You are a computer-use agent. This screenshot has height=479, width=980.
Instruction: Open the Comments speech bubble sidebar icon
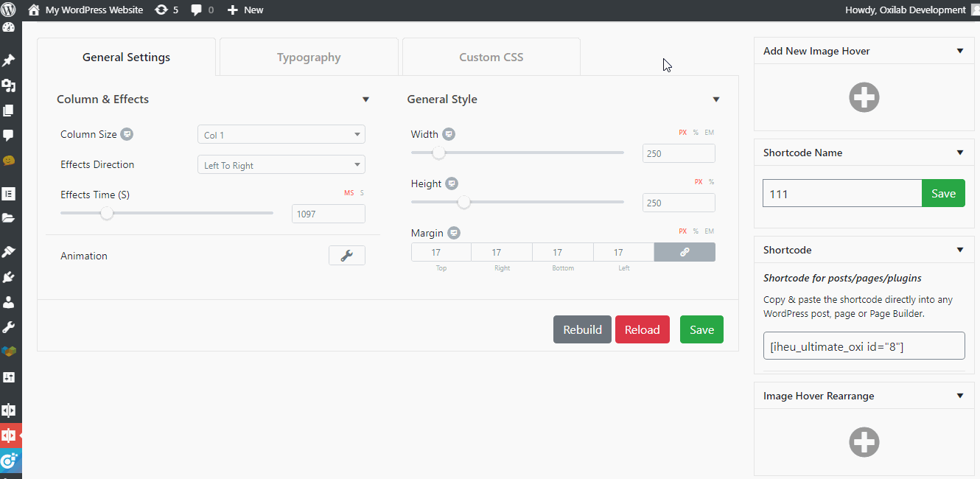9,136
